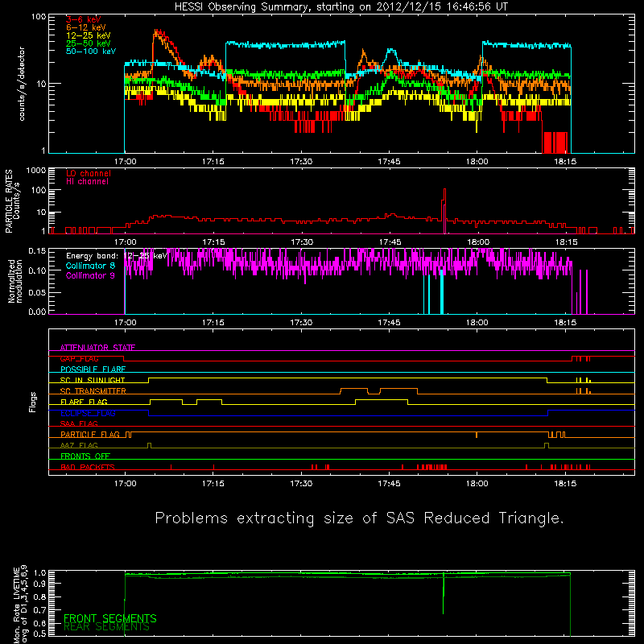This screenshot has height=644, width=644.
Task: Click the 17:45 tick under the modulation panel
Action: tap(389, 323)
